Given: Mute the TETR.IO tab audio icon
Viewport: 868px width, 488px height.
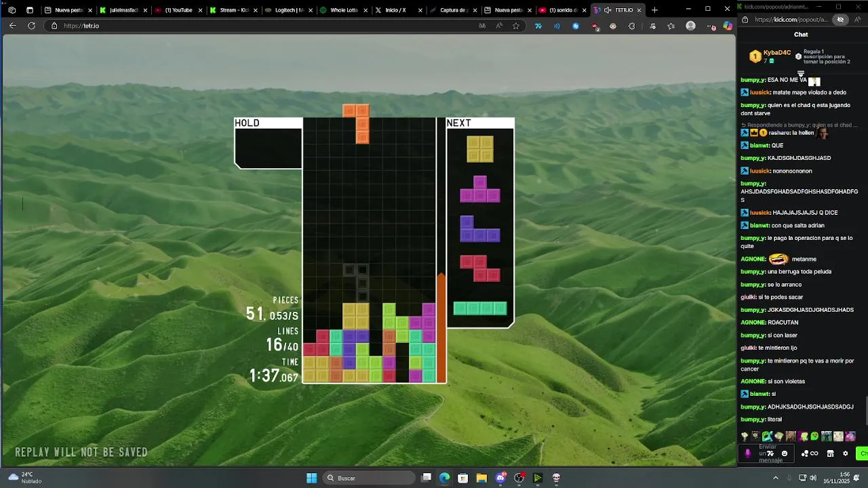Looking at the screenshot, I should [608, 10].
